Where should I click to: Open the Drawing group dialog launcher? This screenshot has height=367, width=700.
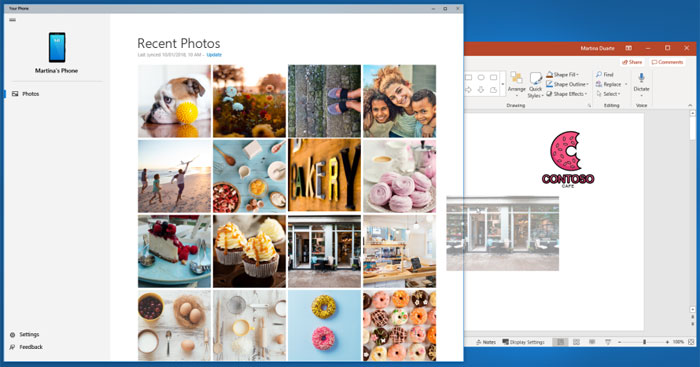coord(589,106)
